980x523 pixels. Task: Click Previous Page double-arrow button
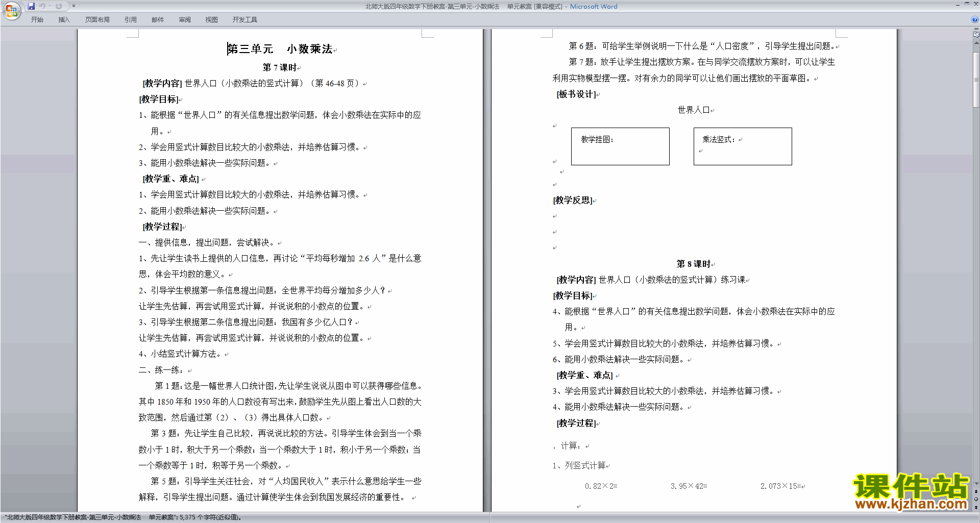point(976,491)
